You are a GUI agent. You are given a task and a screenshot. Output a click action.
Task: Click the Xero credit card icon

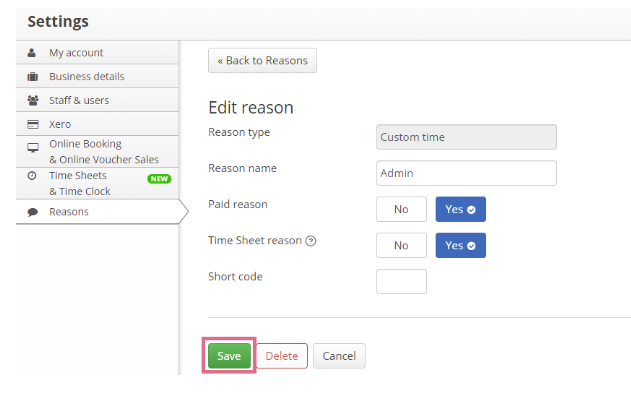coord(33,124)
